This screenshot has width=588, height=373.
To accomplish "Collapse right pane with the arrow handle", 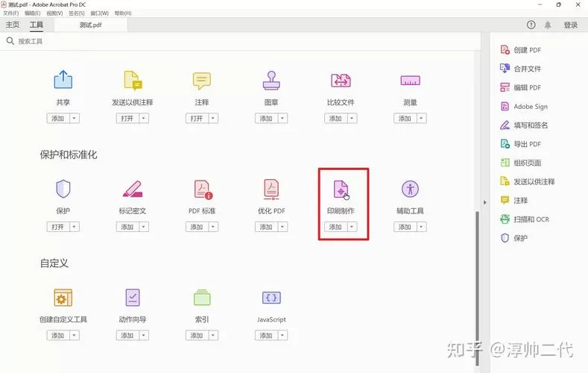I will tap(485, 202).
